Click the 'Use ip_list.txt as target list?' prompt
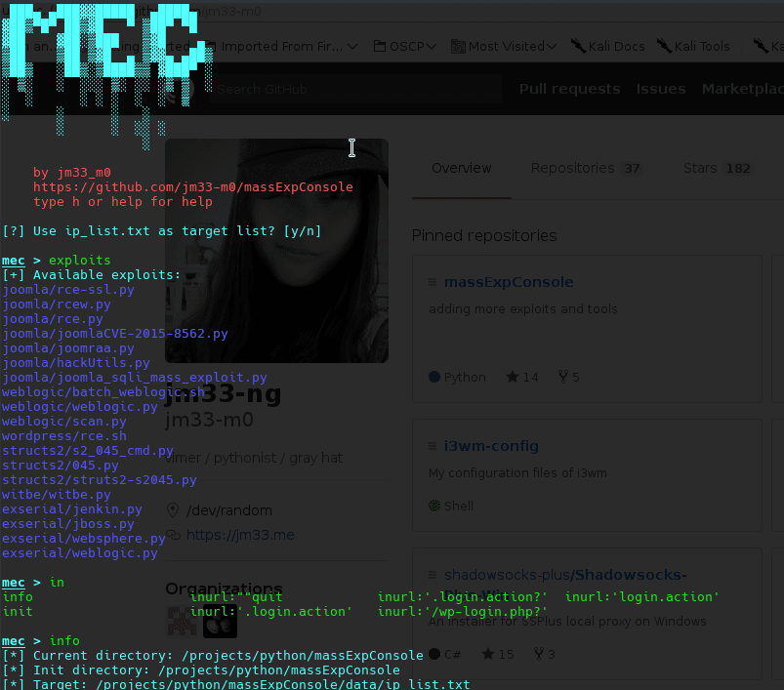 click(161, 231)
